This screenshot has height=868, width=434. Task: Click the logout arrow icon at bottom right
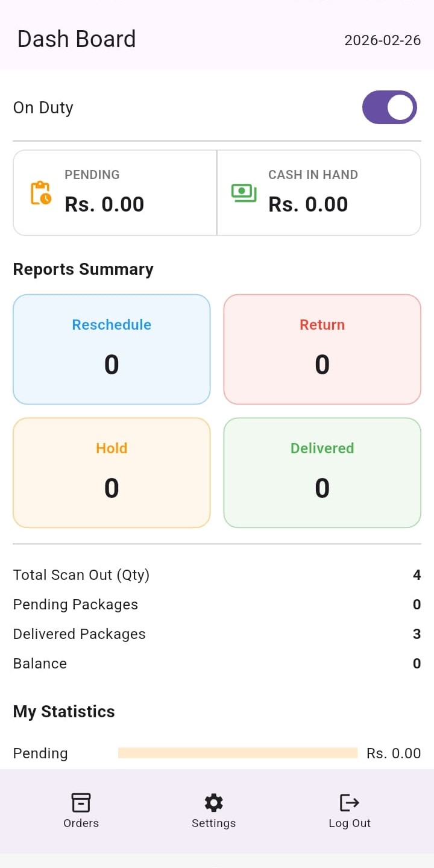(349, 802)
